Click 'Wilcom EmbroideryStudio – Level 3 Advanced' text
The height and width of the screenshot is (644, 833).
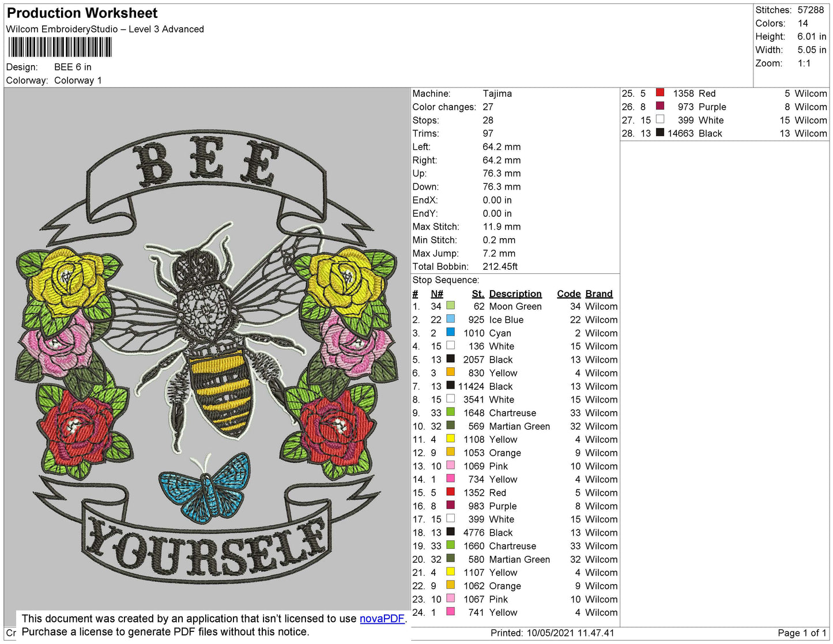click(x=105, y=29)
